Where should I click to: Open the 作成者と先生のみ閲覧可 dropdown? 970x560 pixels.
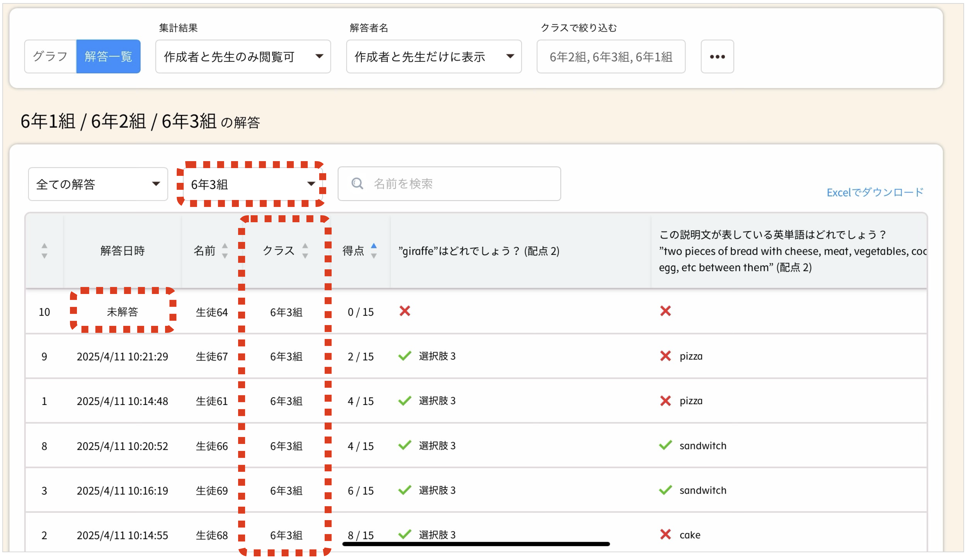pyautogui.click(x=243, y=56)
